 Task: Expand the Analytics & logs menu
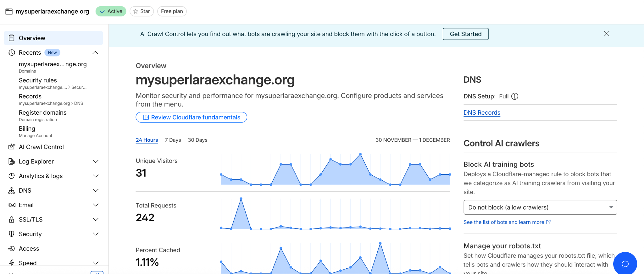pyautogui.click(x=96, y=176)
